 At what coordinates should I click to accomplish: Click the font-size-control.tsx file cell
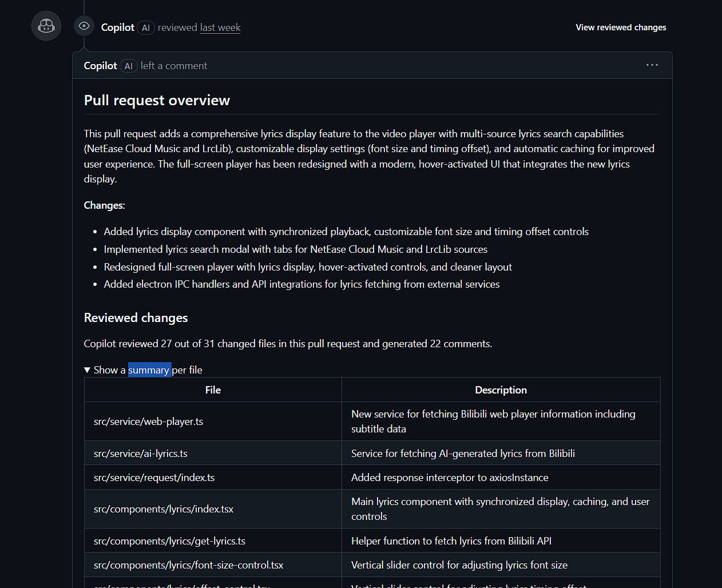tap(188, 565)
